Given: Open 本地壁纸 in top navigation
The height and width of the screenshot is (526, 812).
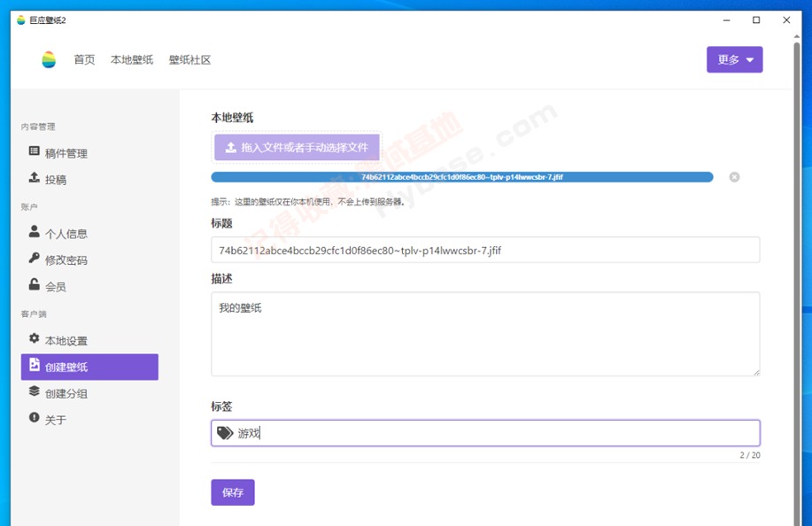Looking at the screenshot, I should (x=132, y=60).
